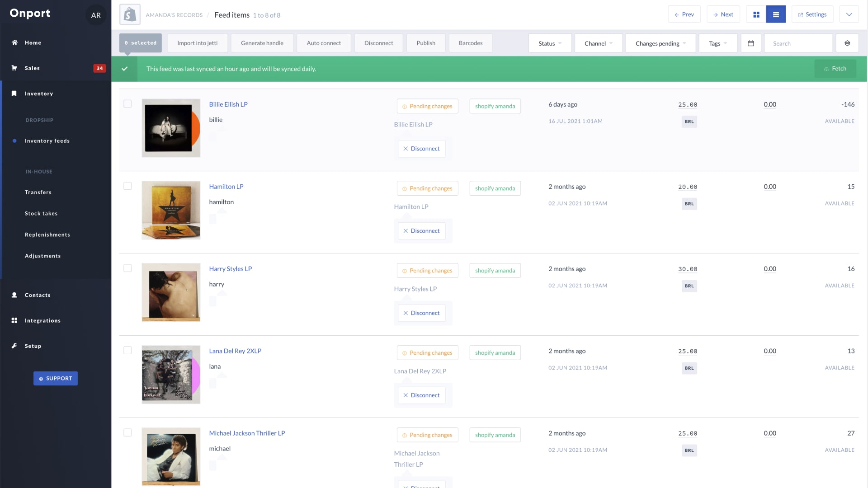The width and height of the screenshot is (868, 488).
Task: Open the Status filter dropdown
Action: [x=550, y=43]
